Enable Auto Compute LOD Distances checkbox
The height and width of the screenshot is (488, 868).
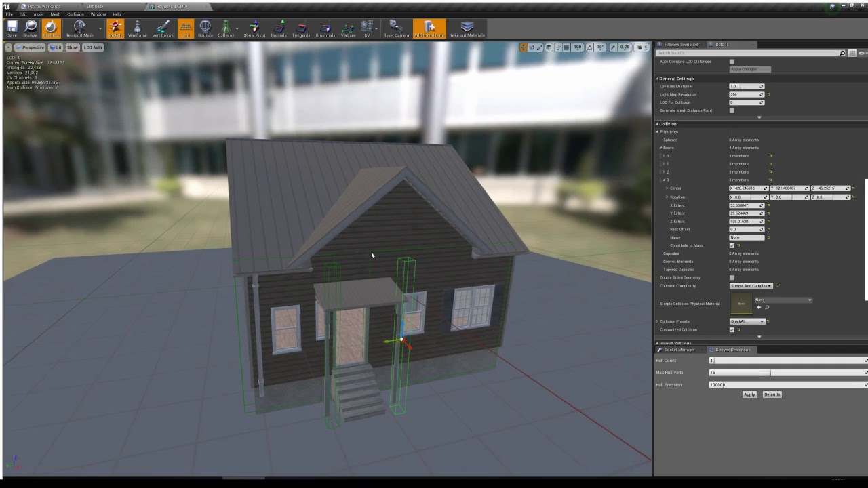coord(732,62)
